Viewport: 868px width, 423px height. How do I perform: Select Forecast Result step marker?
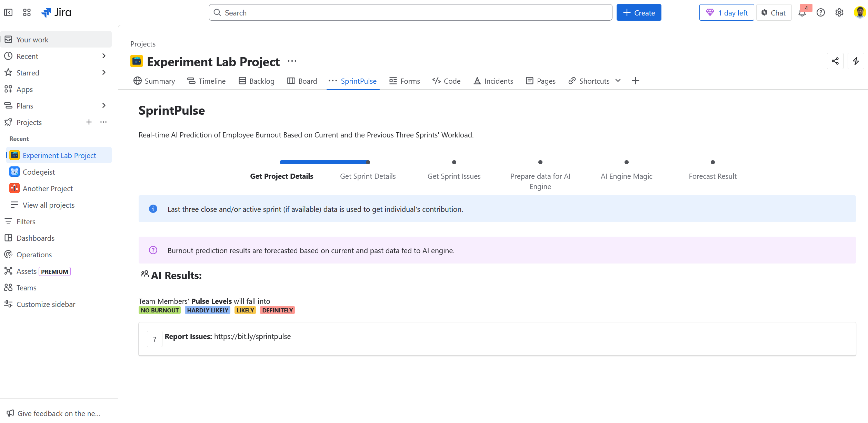point(713,162)
